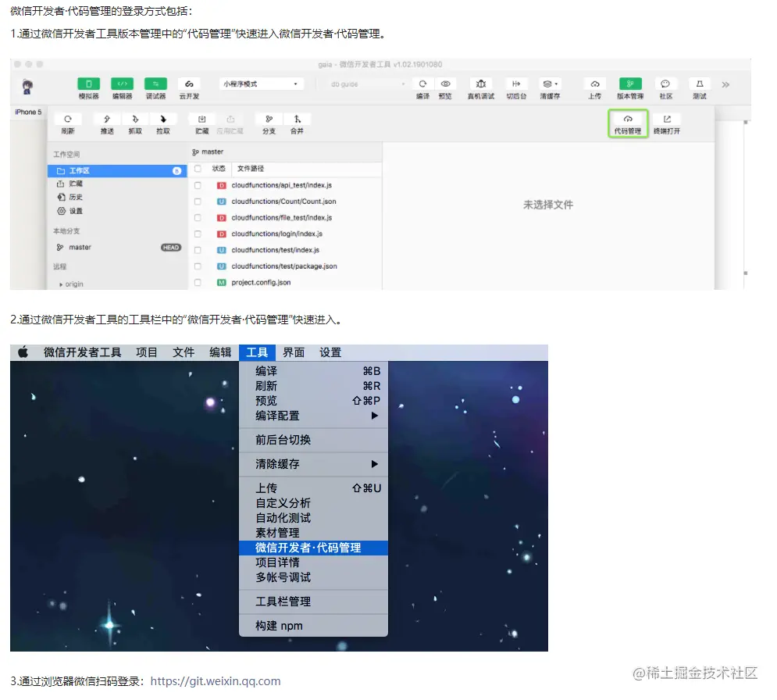The width and height of the screenshot is (777, 700).
Task: Click the 终端打开 open terminal icon
Action: pyautogui.click(x=667, y=119)
